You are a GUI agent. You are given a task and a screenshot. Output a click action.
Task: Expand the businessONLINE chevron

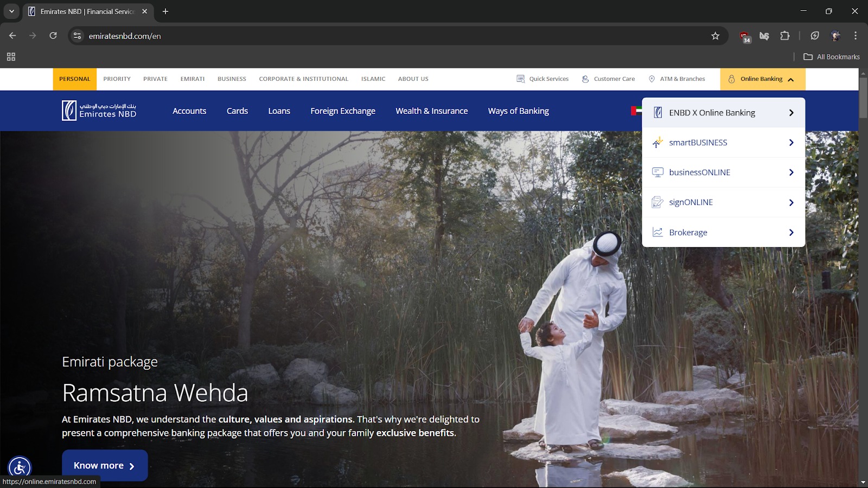coord(792,172)
